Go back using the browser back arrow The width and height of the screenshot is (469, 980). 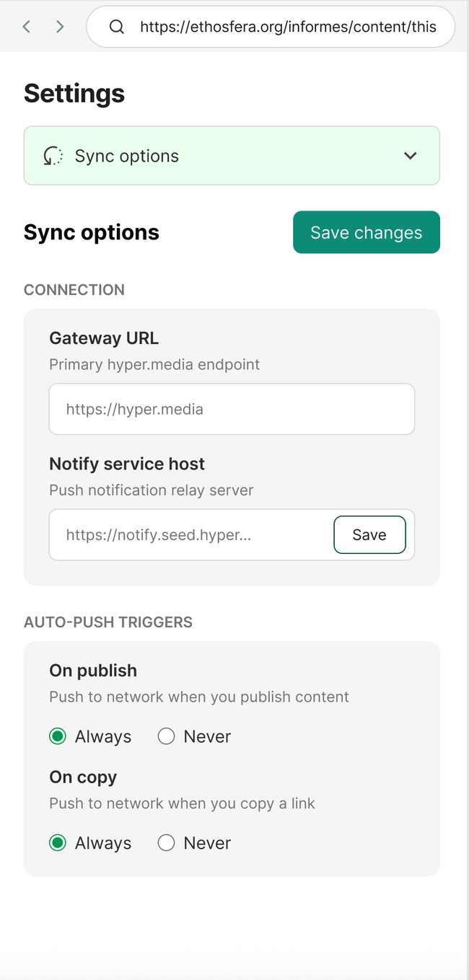(27, 27)
